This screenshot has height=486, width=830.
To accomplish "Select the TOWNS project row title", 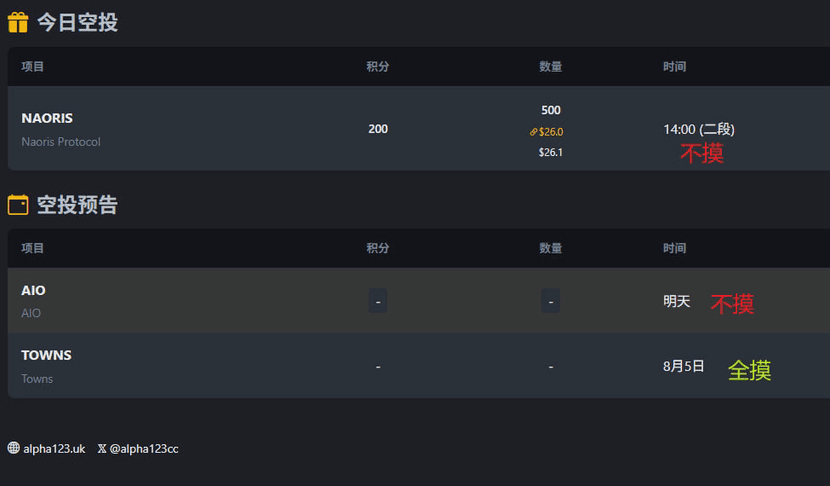I will (47, 355).
